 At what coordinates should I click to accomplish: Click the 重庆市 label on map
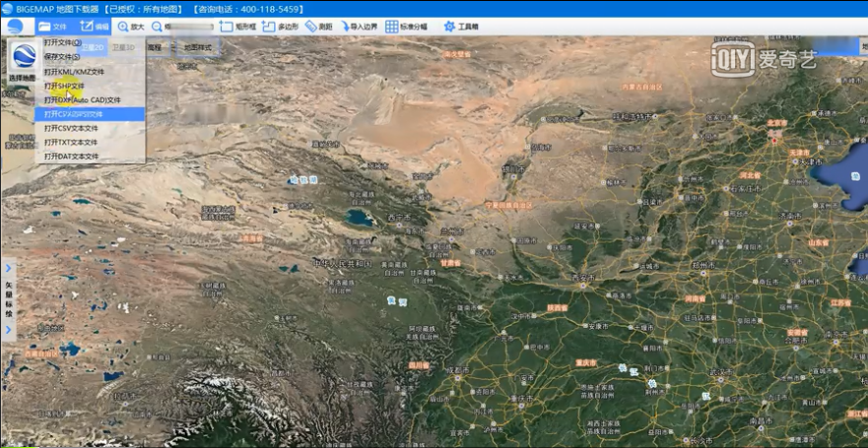[x=585, y=363]
